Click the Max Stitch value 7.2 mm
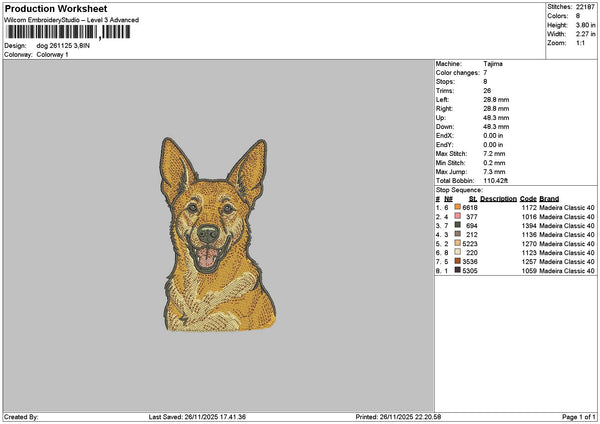The height and width of the screenshot is (424, 600). tap(494, 154)
